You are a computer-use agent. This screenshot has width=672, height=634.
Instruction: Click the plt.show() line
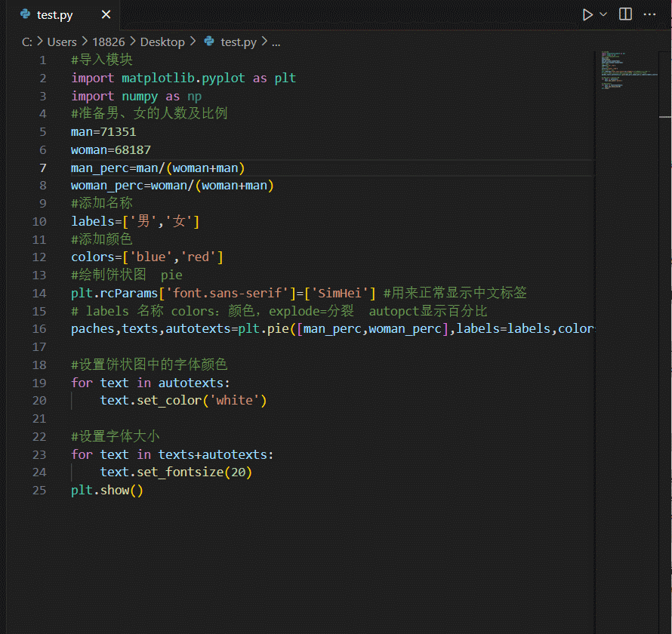[107, 490]
